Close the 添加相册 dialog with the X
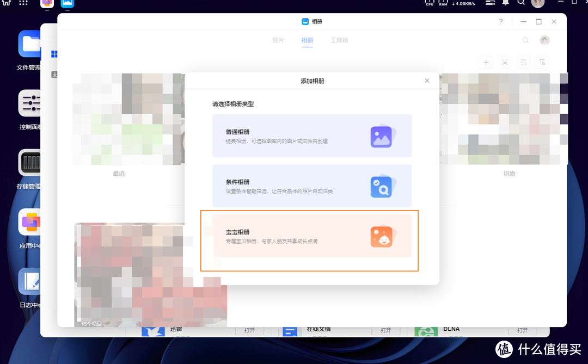Screen dimensions: 588x364 pos(427,81)
